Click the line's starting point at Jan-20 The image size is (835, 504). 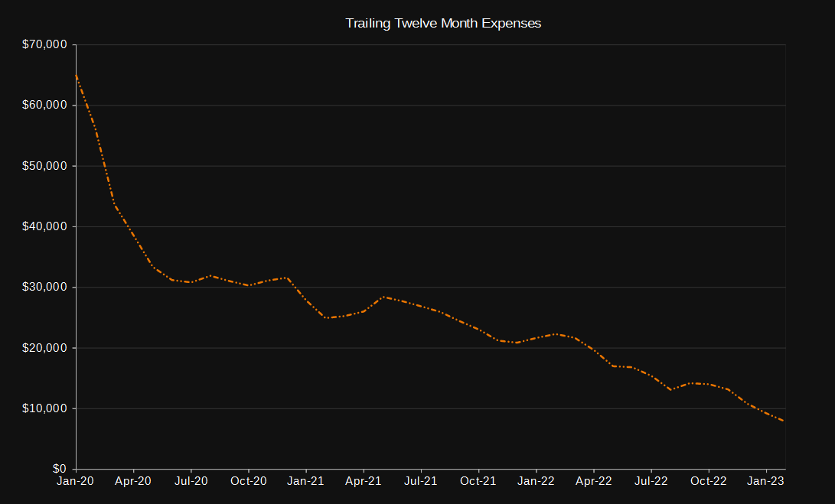[x=76, y=75]
